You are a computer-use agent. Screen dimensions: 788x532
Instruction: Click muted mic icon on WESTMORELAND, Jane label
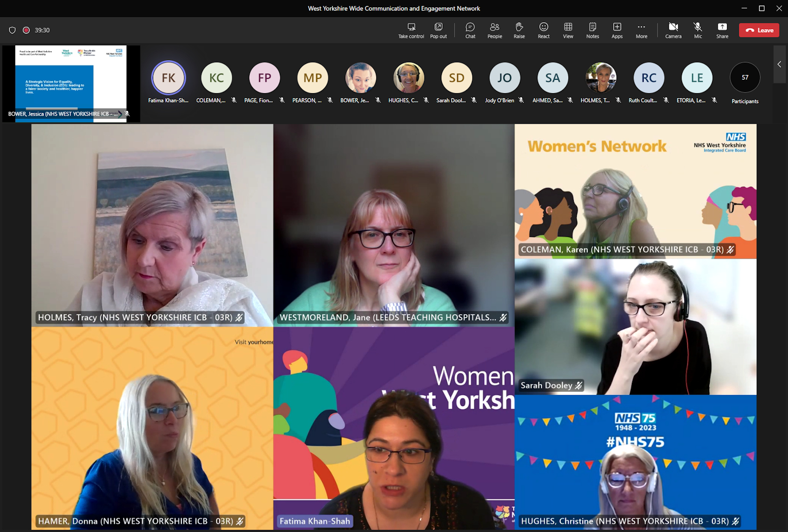click(503, 317)
